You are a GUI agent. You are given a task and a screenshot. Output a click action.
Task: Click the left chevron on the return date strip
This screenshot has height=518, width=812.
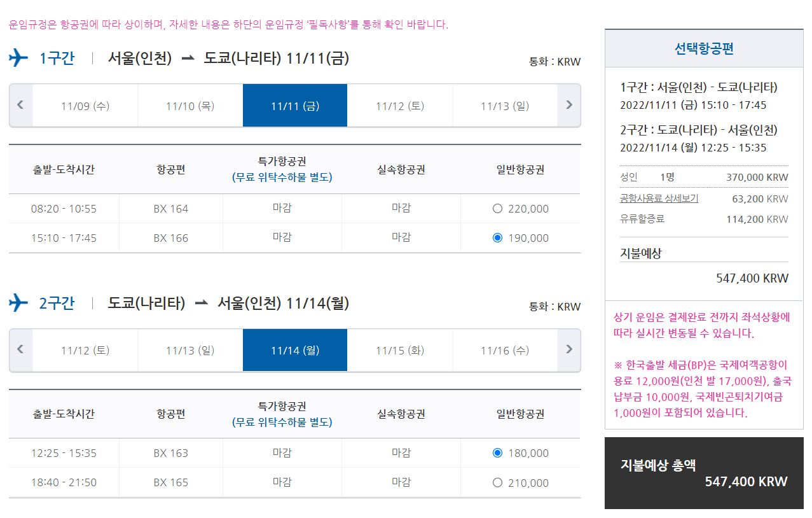pyautogui.click(x=20, y=349)
